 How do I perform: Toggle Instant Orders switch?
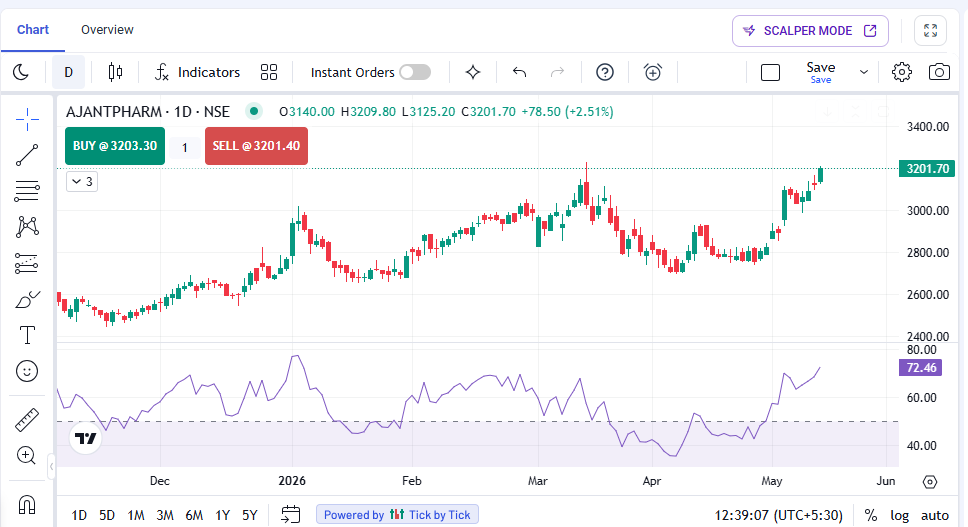click(415, 72)
